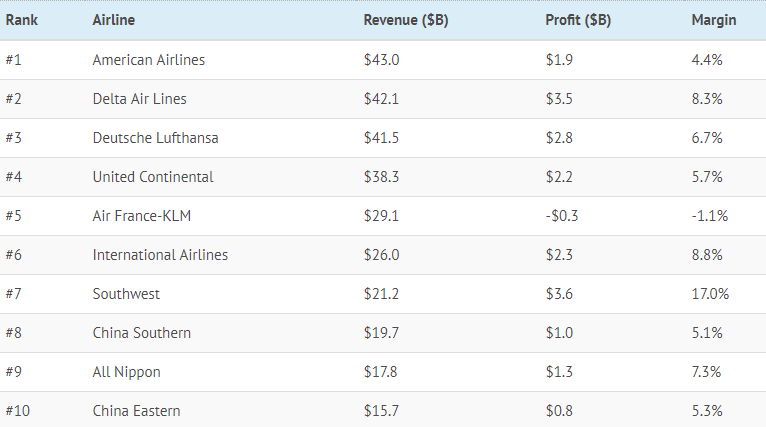This screenshot has height=427, width=766.
Task: Click the China Eastern airline name
Action: [x=137, y=411]
